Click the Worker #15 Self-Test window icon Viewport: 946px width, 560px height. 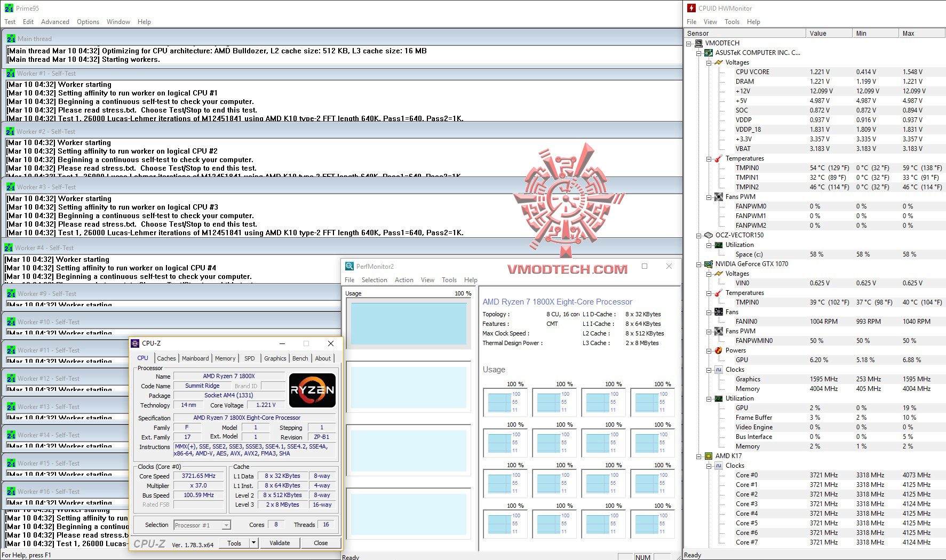pos(11,463)
